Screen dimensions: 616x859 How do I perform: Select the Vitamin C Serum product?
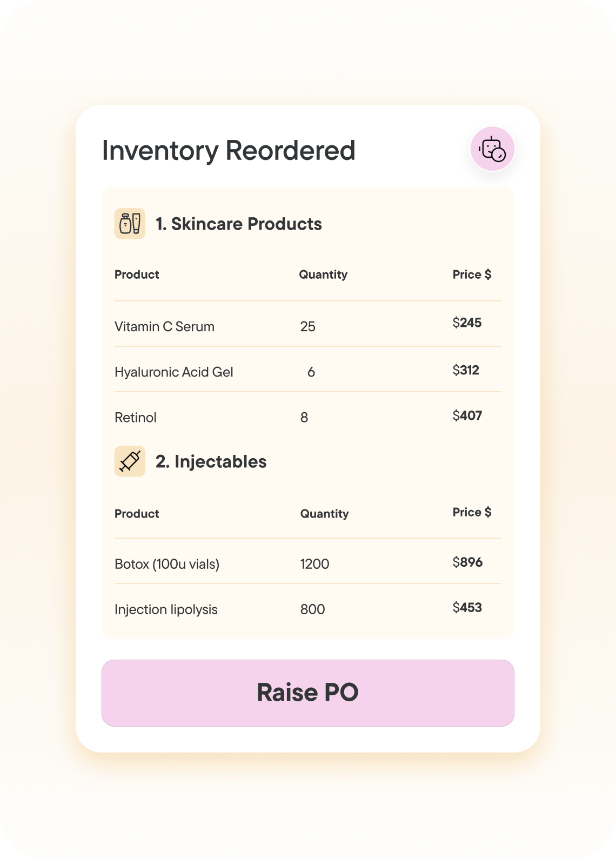164,326
